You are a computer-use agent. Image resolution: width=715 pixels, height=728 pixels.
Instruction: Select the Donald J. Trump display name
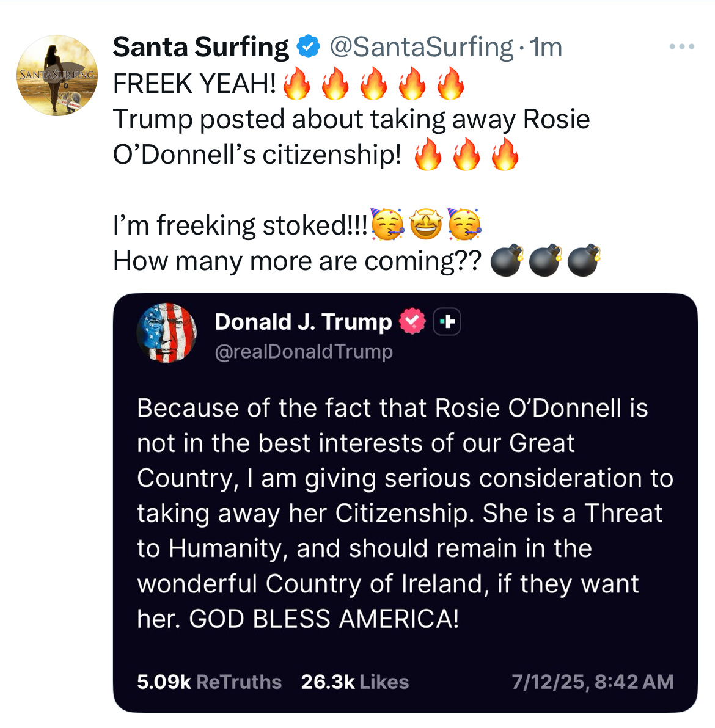pos(303,322)
